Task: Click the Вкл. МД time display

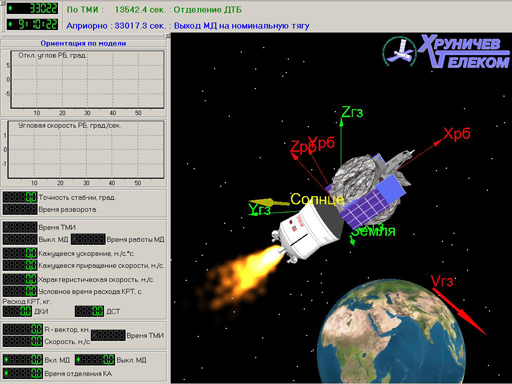Action: tap(23, 360)
